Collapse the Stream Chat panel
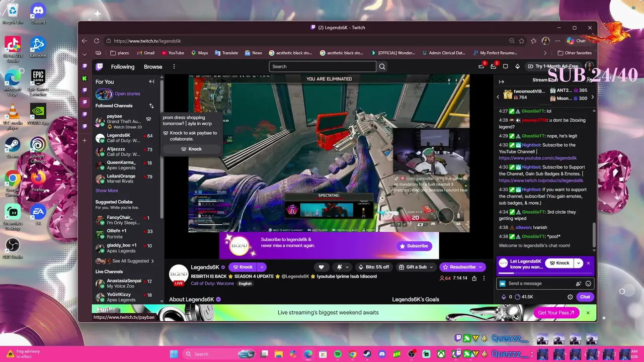This screenshot has width=644, height=362. pos(502,81)
